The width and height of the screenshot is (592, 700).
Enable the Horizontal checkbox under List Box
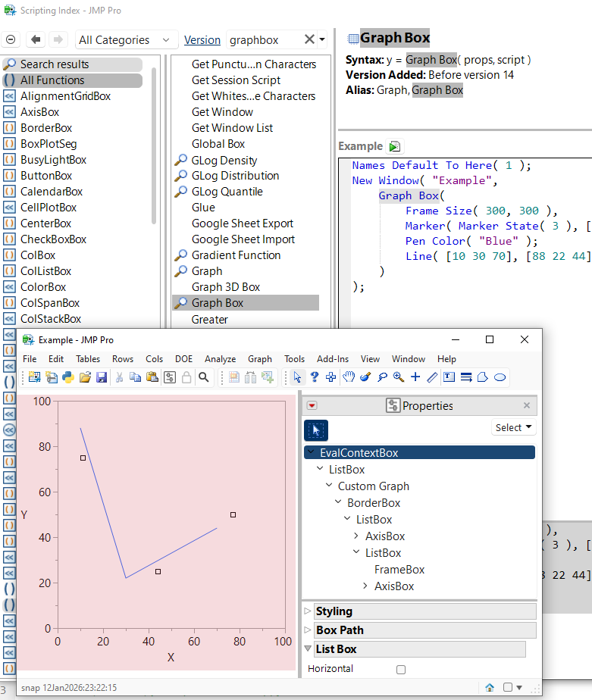point(401,670)
